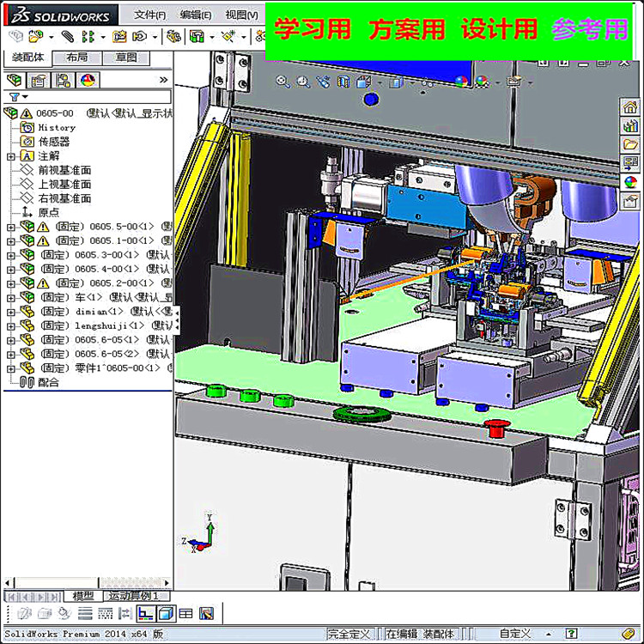644x644 pixels.
Task: Open the DisplayManager color ball tab
Action: (x=88, y=80)
